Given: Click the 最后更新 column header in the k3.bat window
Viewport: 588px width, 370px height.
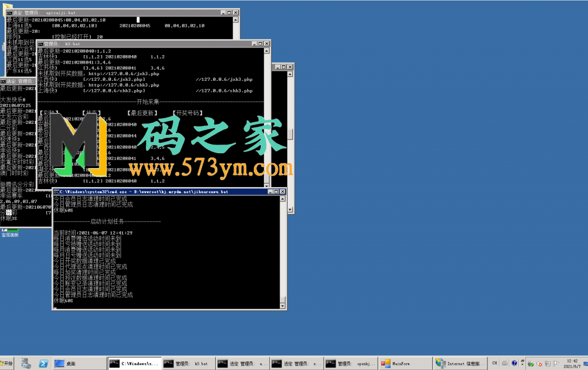Looking at the screenshot, I should tap(142, 113).
